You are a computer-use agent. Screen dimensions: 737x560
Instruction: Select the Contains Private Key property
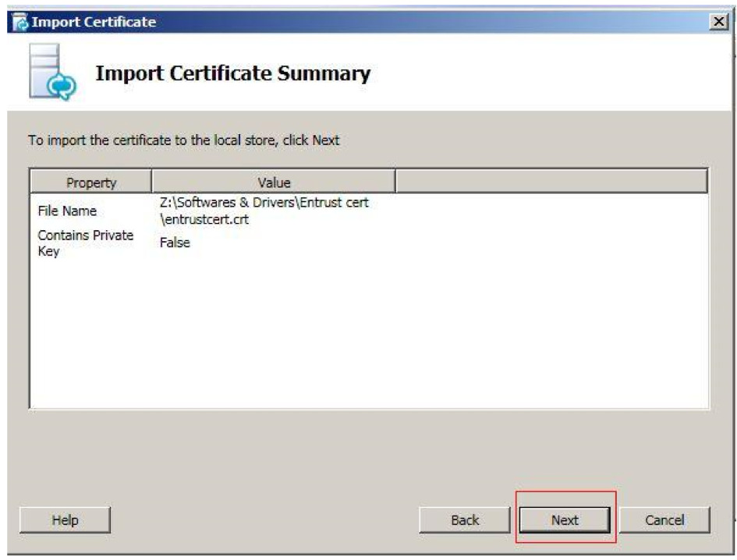[x=85, y=243]
